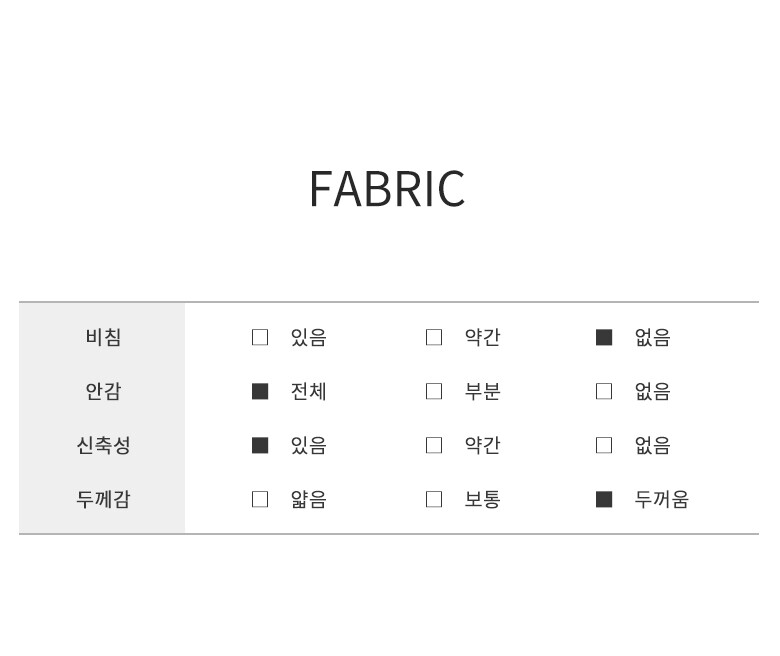Uncheck the filled 두께감 두꺼움 checkbox
Viewport: 780px width, 656px height.
click(604, 499)
